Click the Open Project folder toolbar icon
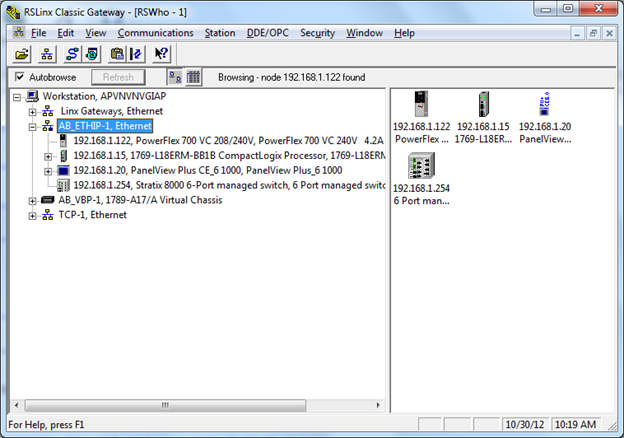This screenshot has width=624, height=438. [22, 54]
